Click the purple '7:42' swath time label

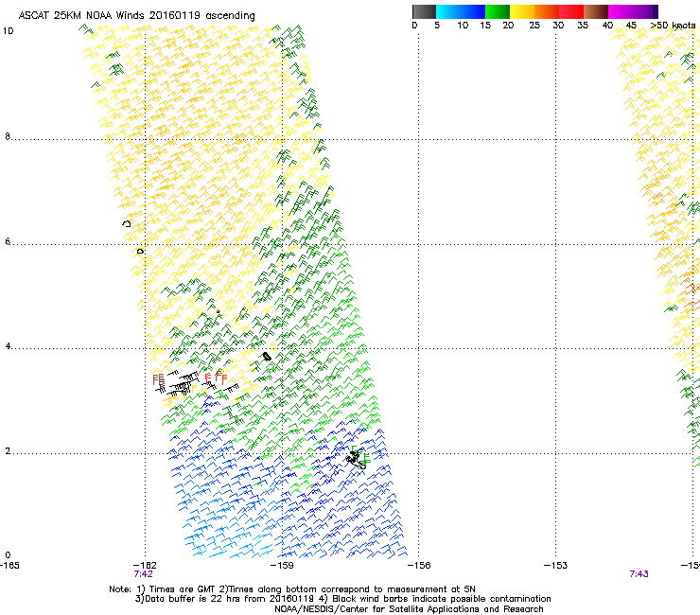[143, 574]
